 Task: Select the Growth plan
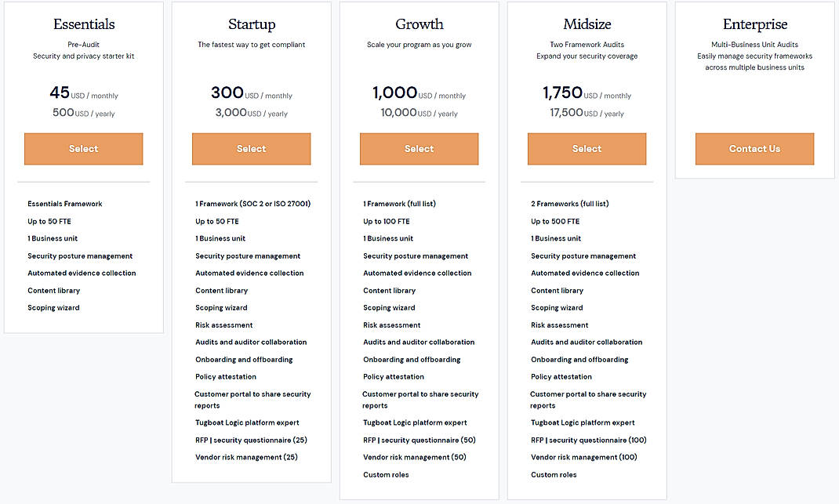pos(419,149)
